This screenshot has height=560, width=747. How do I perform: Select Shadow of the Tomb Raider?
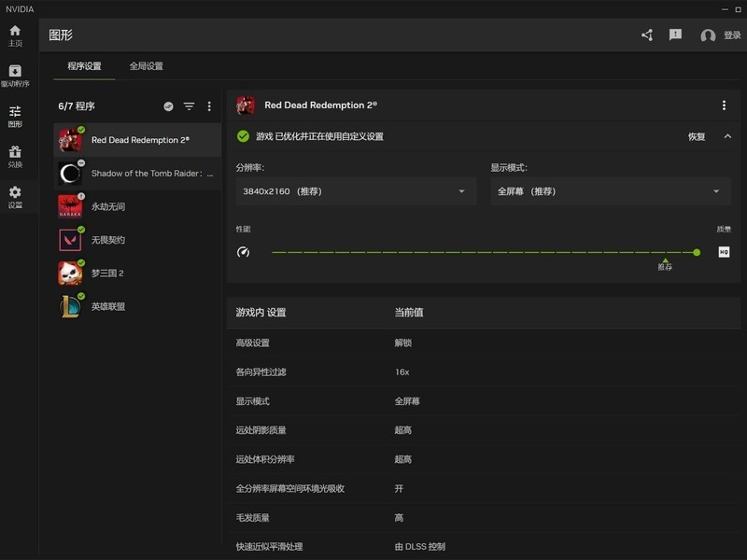tap(137, 174)
